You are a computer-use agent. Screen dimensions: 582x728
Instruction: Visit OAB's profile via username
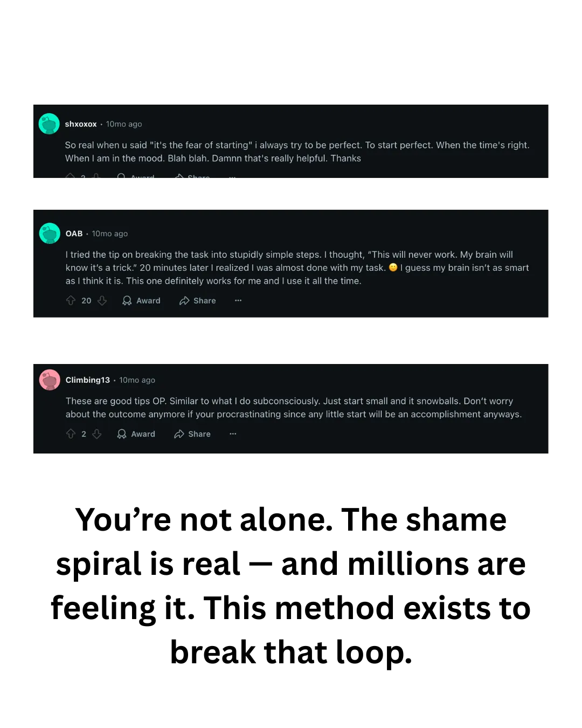click(x=74, y=233)
